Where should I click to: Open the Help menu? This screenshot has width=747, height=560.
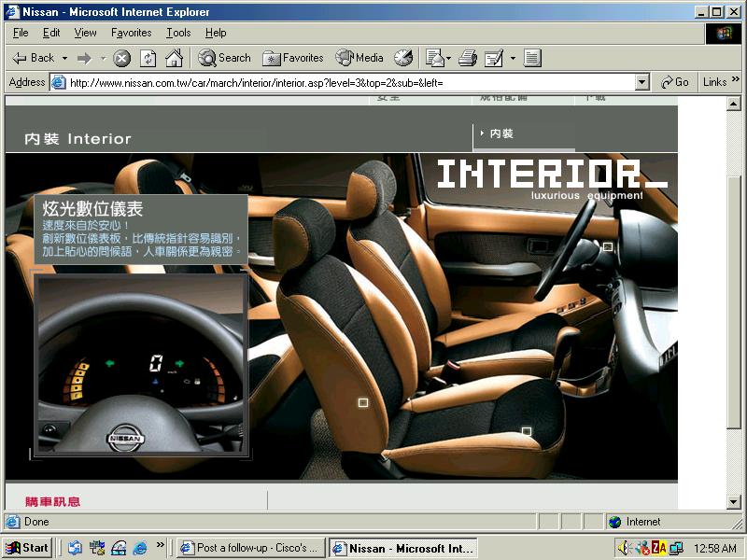tap(216, 33)
